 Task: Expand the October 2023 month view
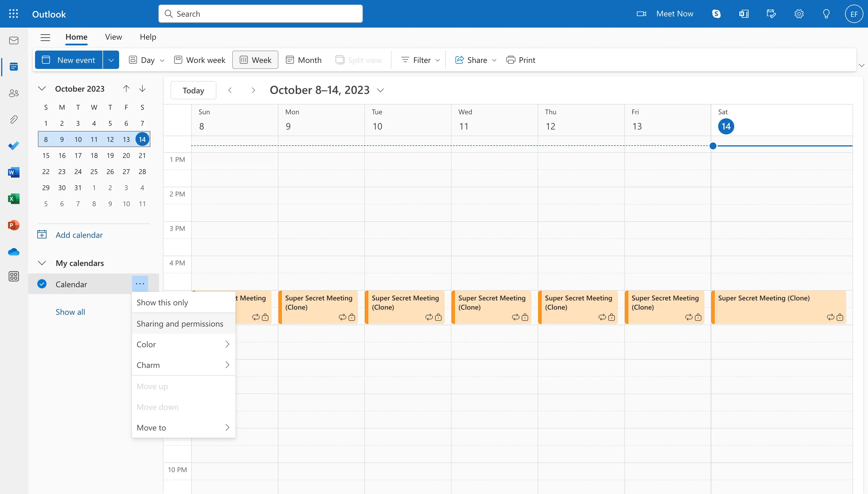[41, 88]
